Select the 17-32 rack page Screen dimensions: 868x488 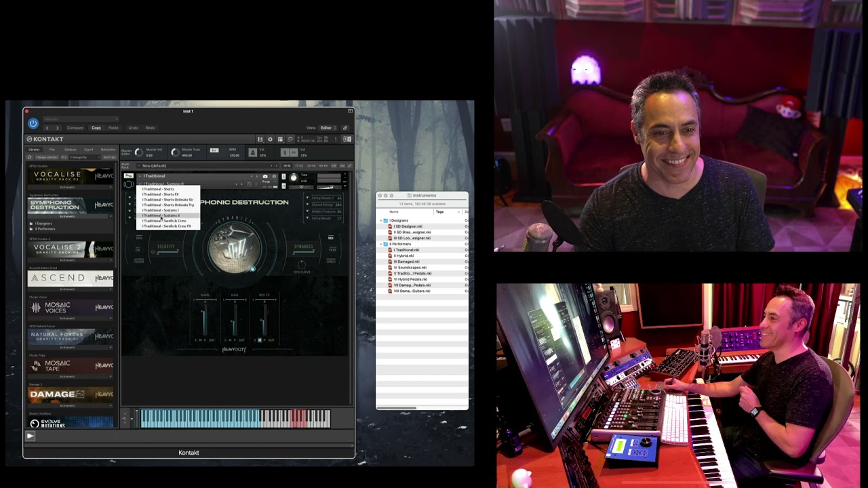299,165
